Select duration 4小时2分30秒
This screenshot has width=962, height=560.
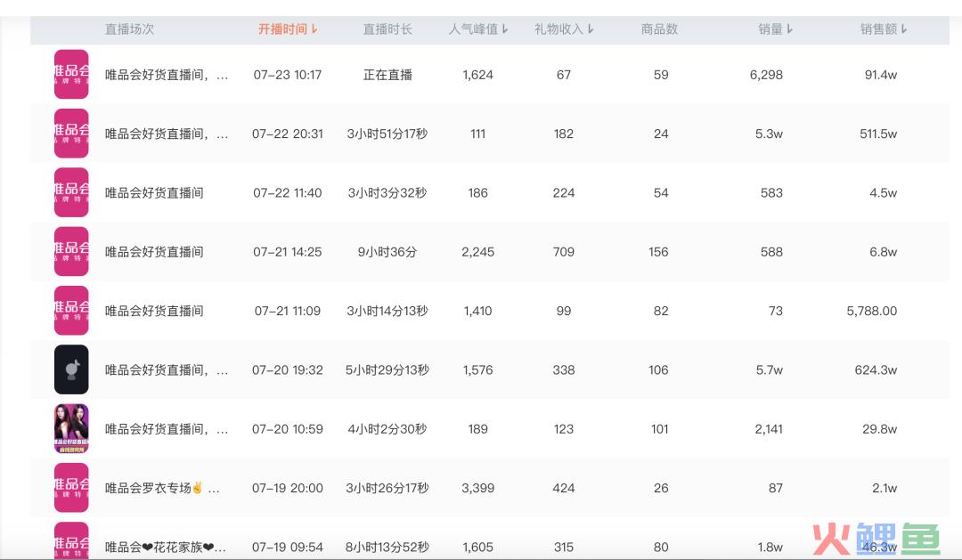tap(387, 429)
